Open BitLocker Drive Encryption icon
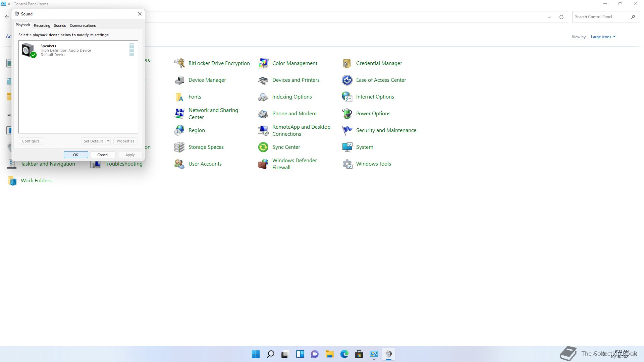644x362 pixels. point(179,63)
